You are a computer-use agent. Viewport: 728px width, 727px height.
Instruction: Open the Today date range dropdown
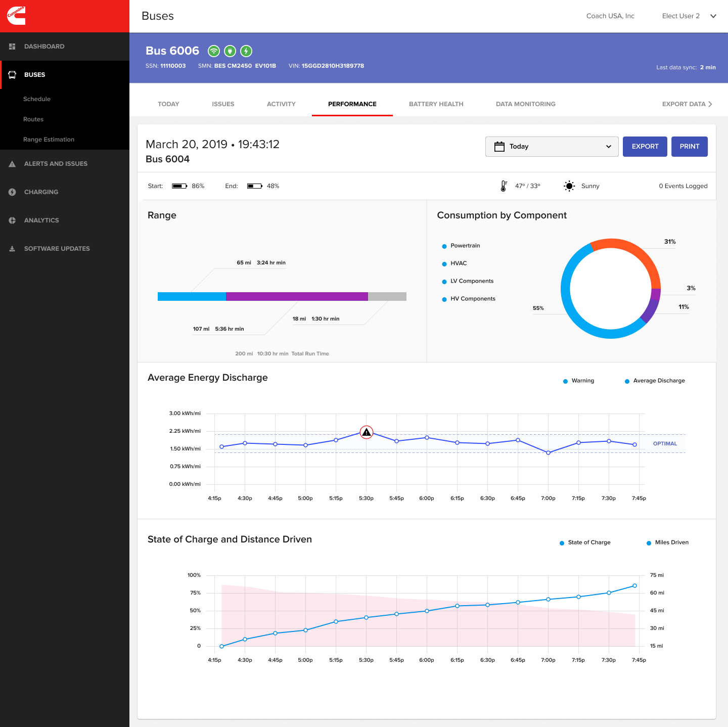tap(552, 147)
